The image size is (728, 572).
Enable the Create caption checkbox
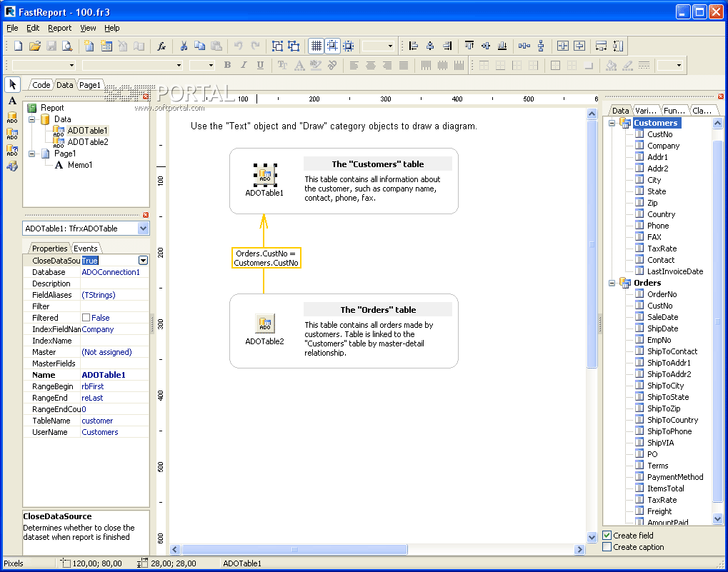607,547
